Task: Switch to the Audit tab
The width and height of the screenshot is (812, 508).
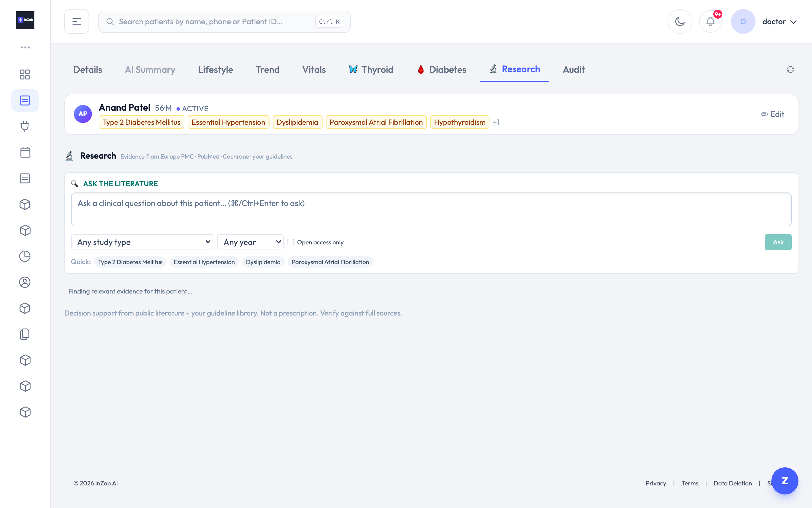Action: click(x=574, y=69)
